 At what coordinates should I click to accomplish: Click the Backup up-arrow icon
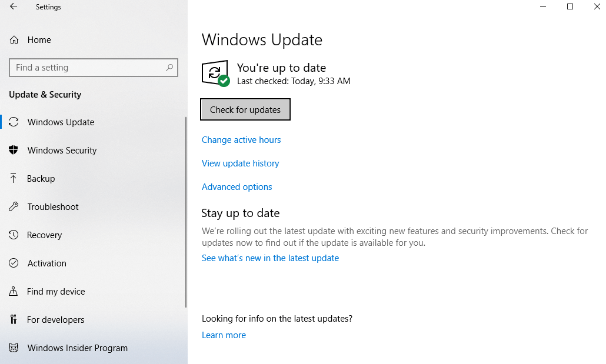tap(14, 178)
